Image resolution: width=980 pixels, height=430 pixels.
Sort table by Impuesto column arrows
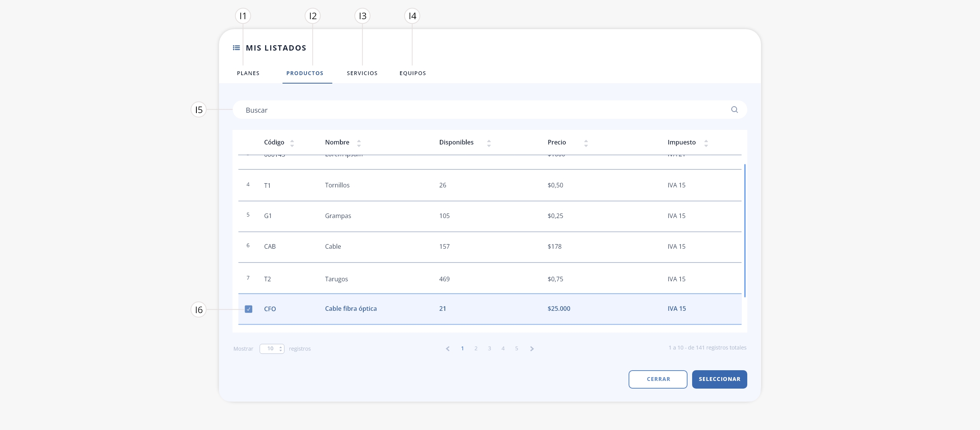(706, 143)
